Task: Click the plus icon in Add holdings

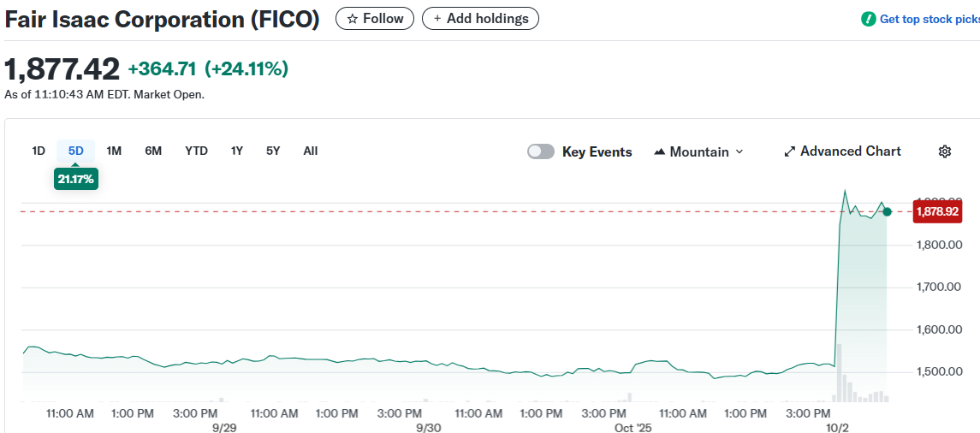Action: [x=437, y=19]
